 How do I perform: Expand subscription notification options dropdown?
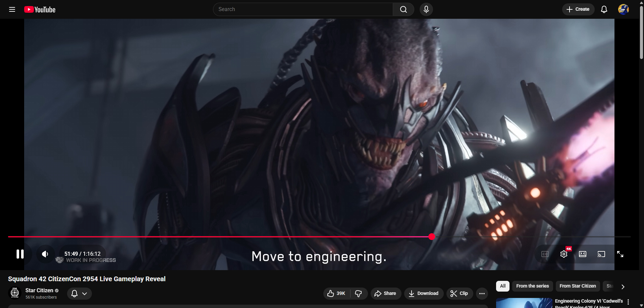pos(79,294)
